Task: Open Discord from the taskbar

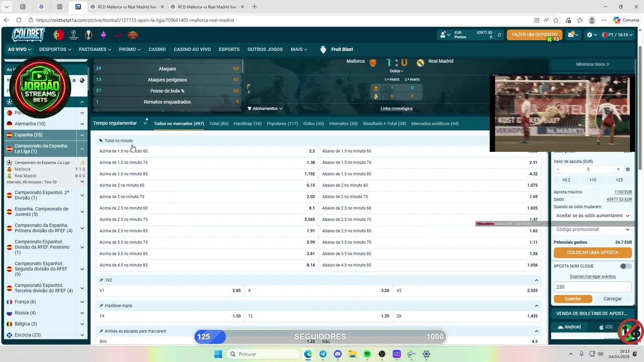Action: point(338,354)
